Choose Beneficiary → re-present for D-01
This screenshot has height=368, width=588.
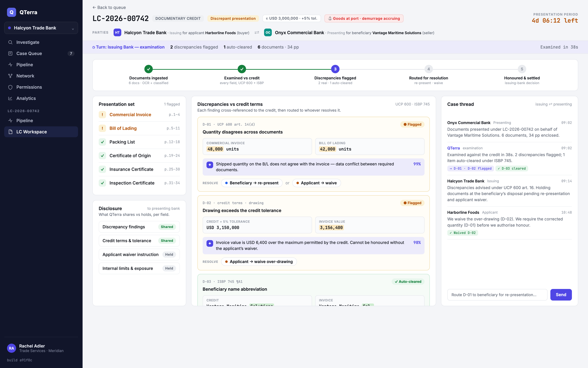pos(252,183)
